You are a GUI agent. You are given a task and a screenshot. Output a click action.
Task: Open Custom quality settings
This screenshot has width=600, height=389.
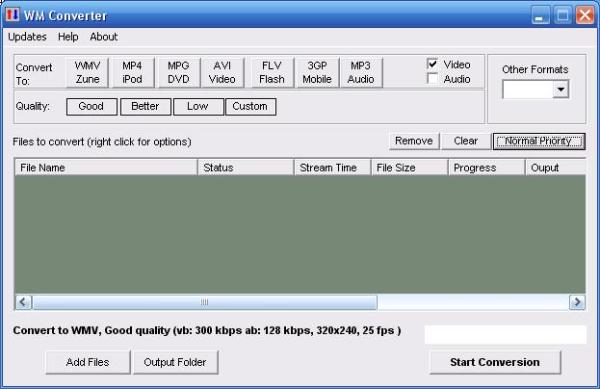[x=251, y=106]
